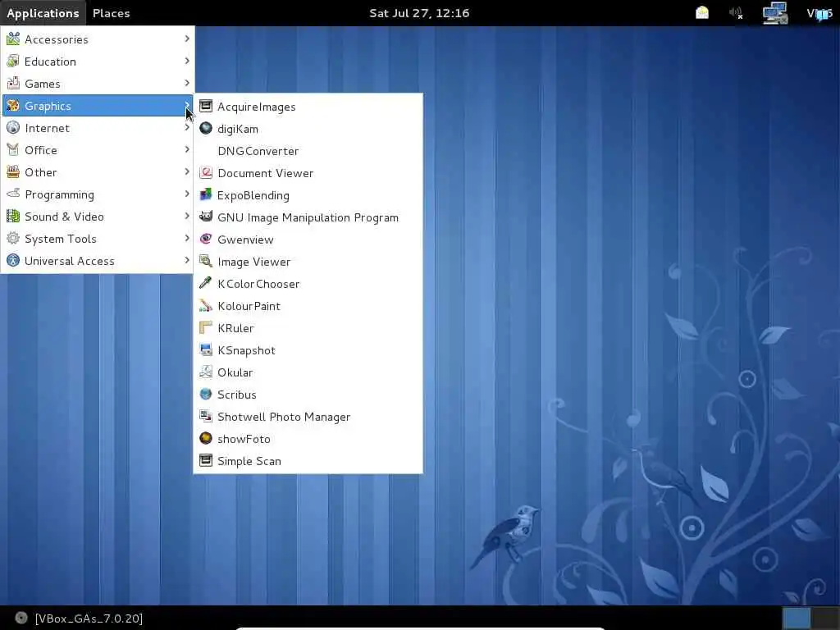Click the ExpoBlending icon
The height and width of the screenshot is (630, 840).
[206, 194]
